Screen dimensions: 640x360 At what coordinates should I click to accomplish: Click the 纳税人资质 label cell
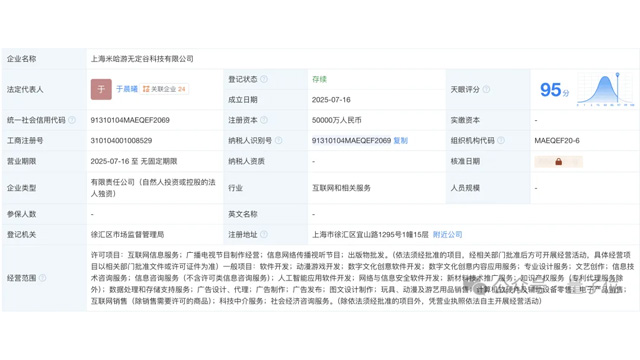[x=265, y=161]
